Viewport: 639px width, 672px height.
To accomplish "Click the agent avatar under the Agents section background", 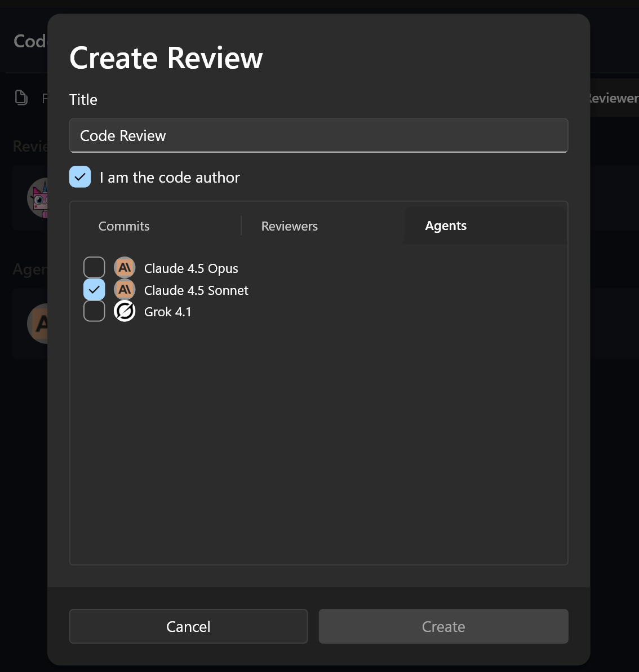I will coord(39,324).
